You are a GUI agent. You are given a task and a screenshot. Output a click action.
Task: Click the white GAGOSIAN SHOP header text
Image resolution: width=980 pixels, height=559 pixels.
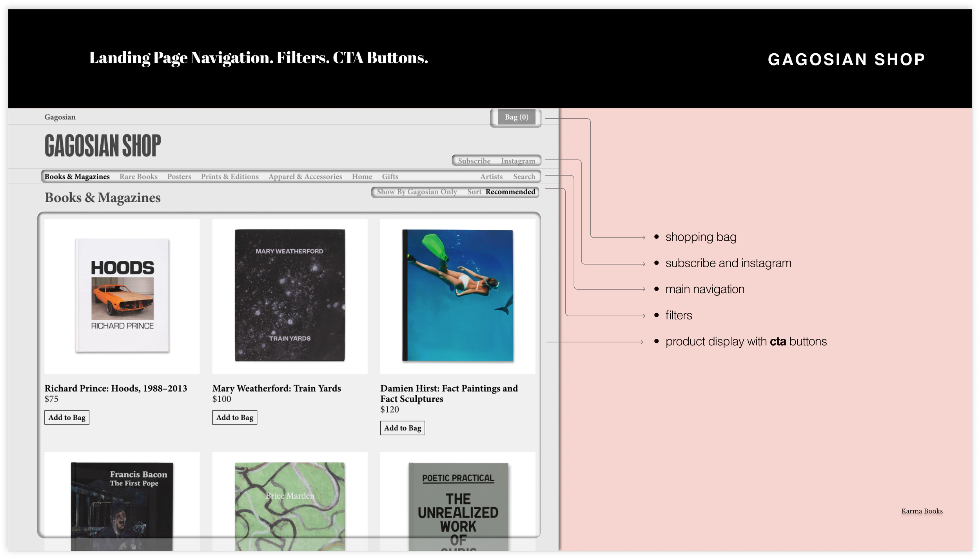[x=846, y=60]
